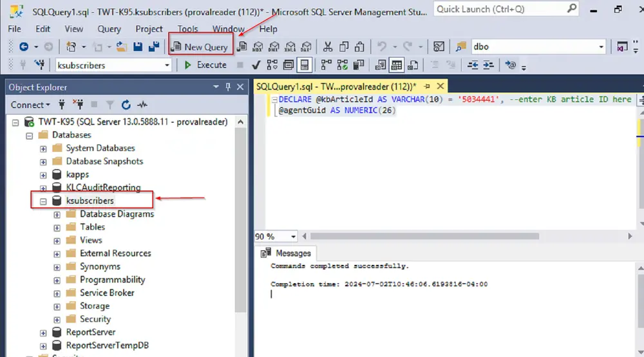644x357 pixels.
Task: Toggle Include Live Query Statistics
Action: coord(342,65)
